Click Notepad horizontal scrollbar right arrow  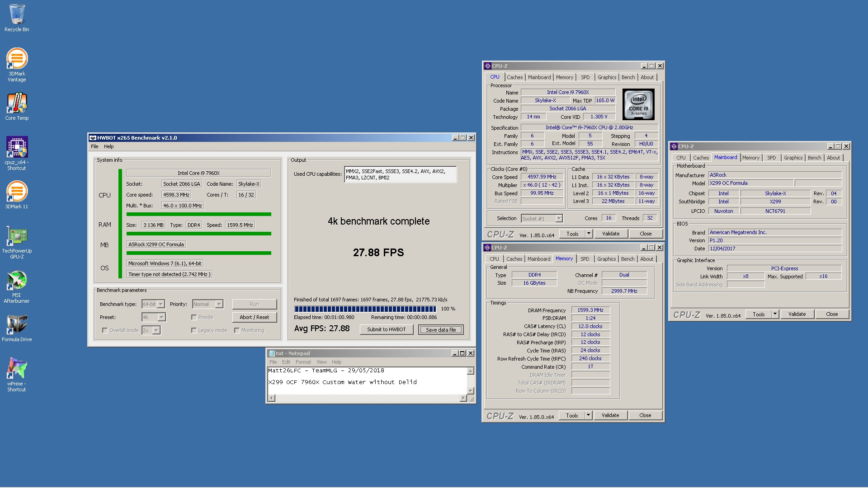[463, 398]
